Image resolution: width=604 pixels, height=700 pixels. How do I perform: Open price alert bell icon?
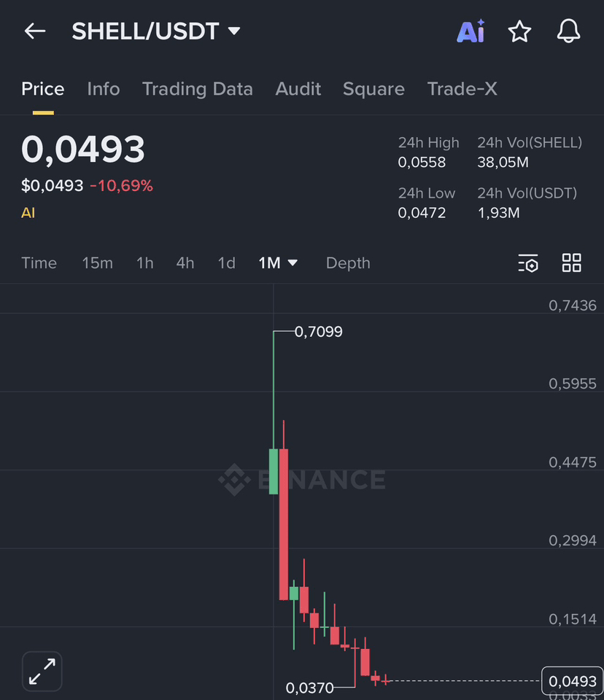[x=568, y=31]
